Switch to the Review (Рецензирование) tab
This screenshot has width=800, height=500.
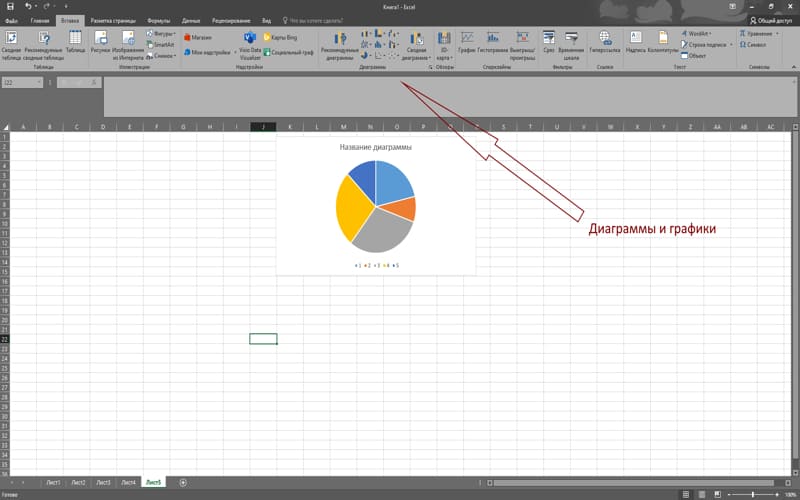click(231, 21)
